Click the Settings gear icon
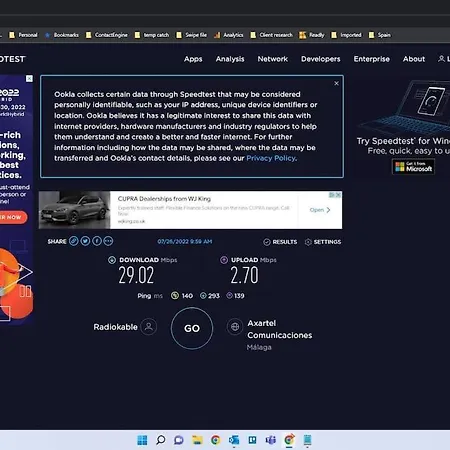This screenshot has width=450, height=450. [308, 242]
